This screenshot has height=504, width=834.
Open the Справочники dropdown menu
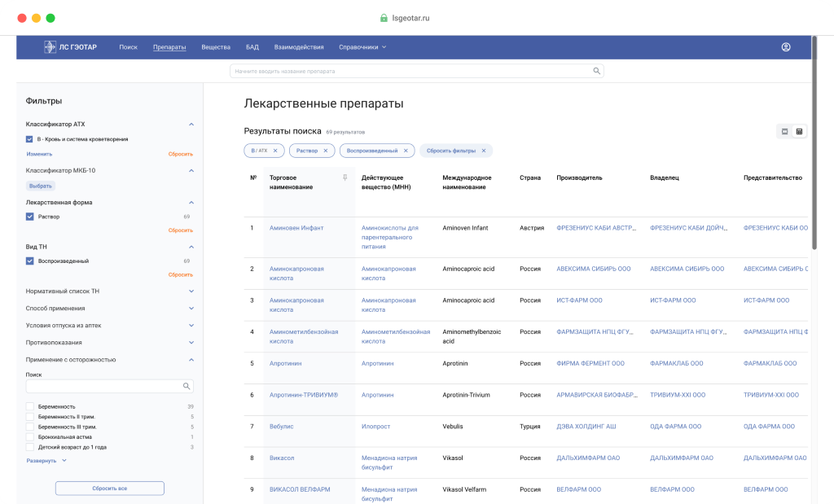click(x=362, y=47)
